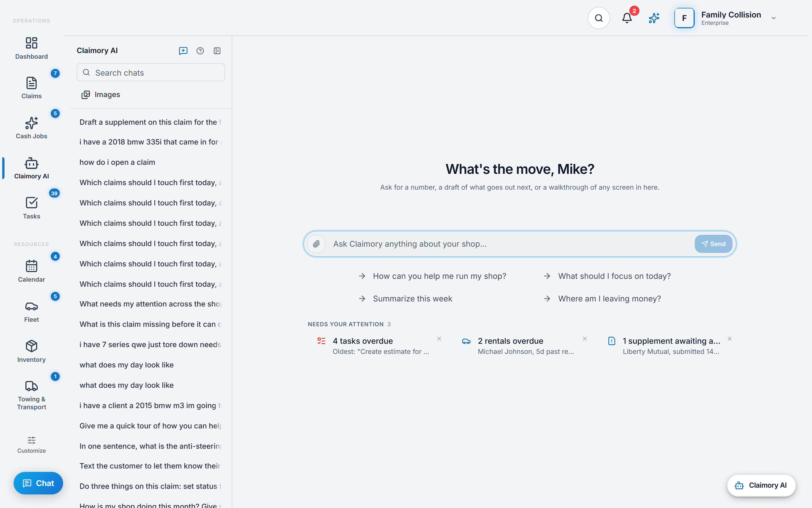Image resolution: width=812 pixels, height=508 pixels.
Task: Open the blue Chat button
Action: (x=38, y=483)
